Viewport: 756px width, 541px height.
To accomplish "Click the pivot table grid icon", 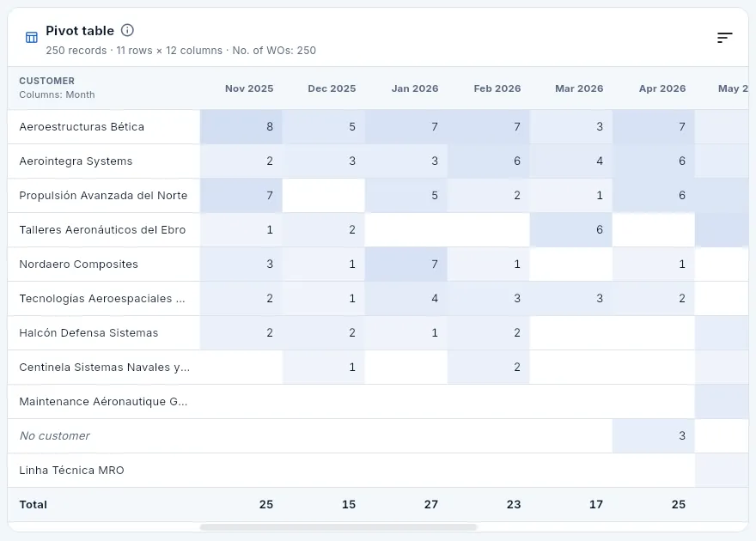I will 31,38.
